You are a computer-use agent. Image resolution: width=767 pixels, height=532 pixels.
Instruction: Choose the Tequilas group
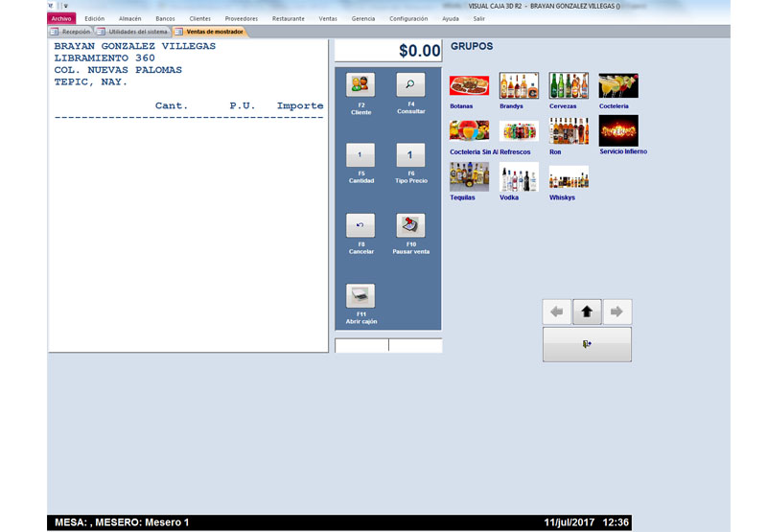469,176
